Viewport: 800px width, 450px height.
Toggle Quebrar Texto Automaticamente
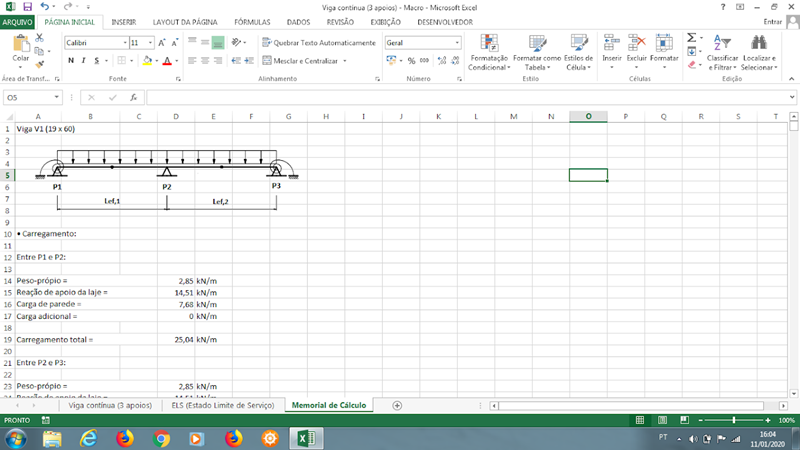click(318, 43)
